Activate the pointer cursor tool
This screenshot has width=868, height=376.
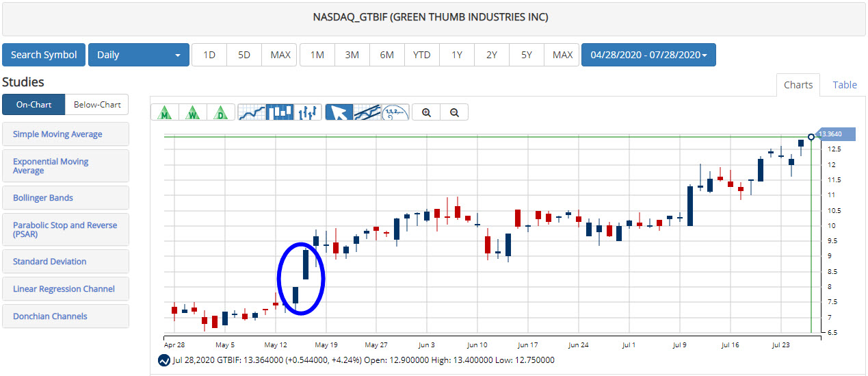point(339,112)
